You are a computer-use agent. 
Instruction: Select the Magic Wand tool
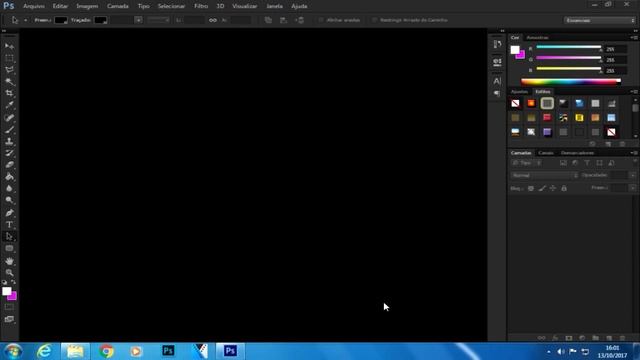9,82
